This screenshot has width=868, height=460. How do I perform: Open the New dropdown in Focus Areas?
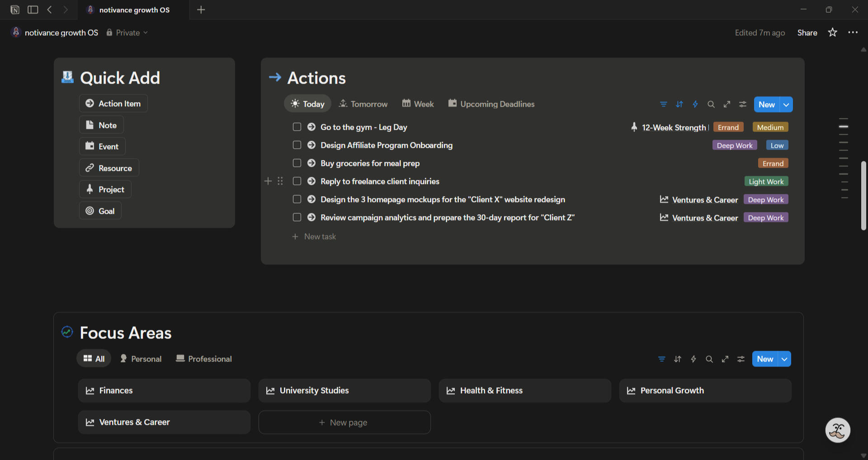(x=784, y=359)
